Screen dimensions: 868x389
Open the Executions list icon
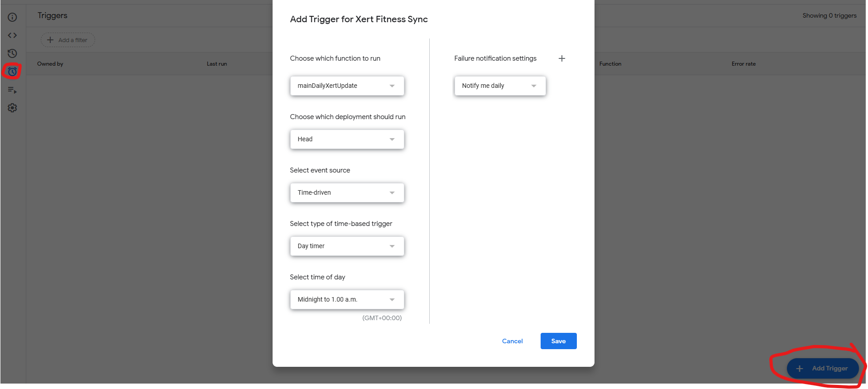point(12,90)
